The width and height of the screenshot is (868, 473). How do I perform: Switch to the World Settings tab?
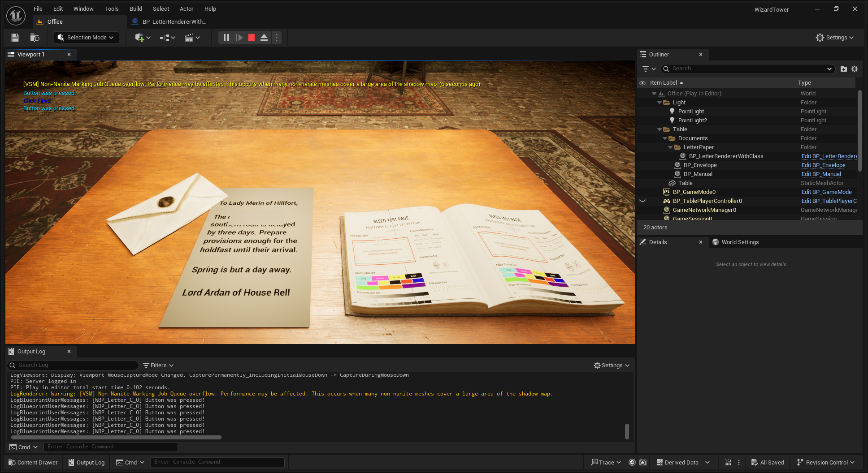coord(735,242)
